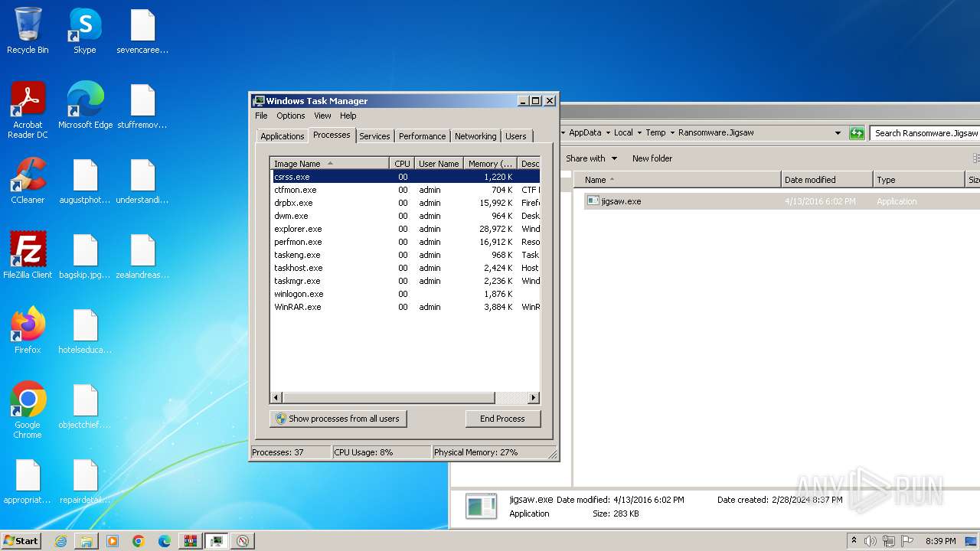This screenshot has width=980, height=551.
Task: Click the Explorer address bar refresh button
Action: pos(857,133)
